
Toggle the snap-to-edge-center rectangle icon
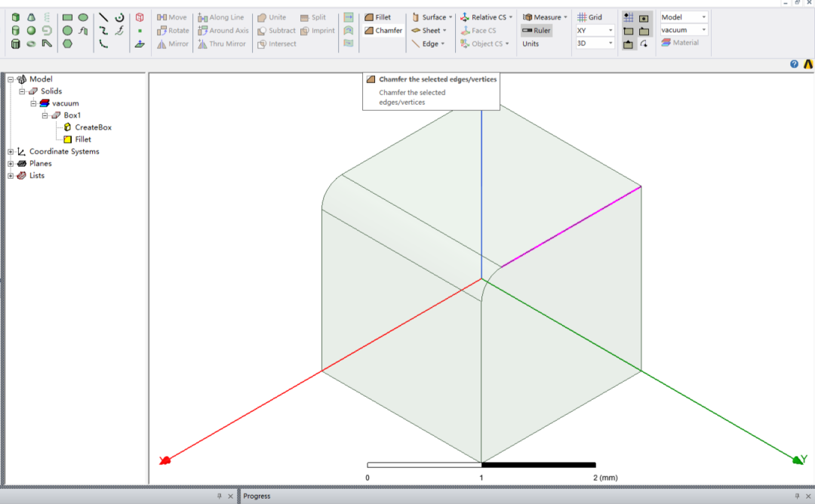pyautogui.click(x=644, y=31)
